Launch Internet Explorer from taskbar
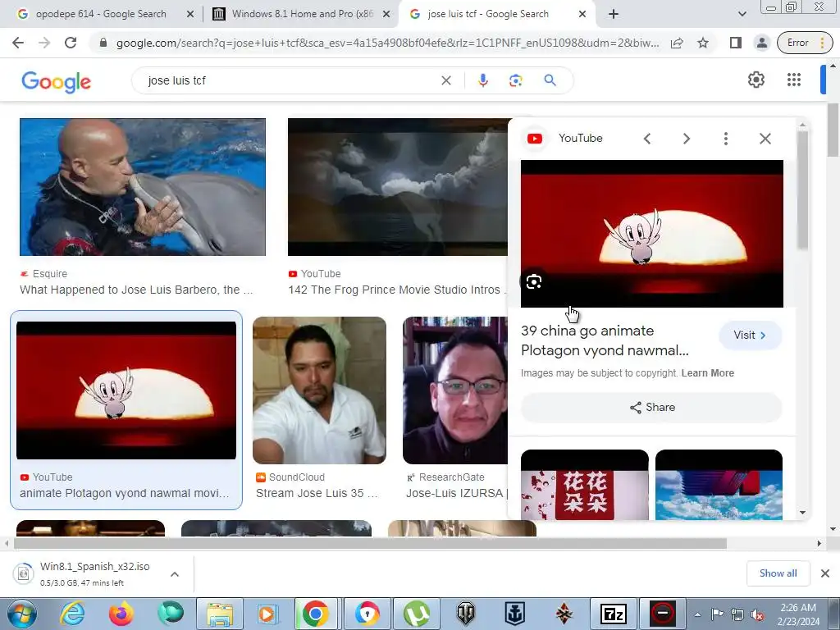The height and width of the screenshot is (630, 840). pyautogui.click(x=72, y=614)
